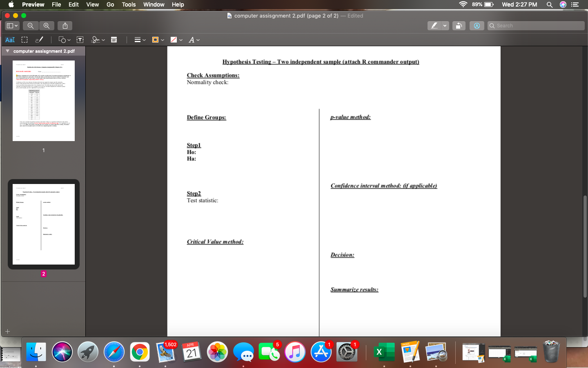Image resolution: width=588 pixels, height=368 pixels.
Task: Toggle the Markup toolbar off
Action: (x=477, y=25)
